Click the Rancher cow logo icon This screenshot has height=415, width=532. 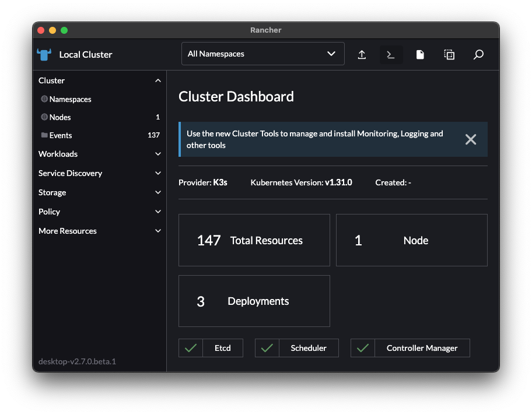tap(44, 54)
